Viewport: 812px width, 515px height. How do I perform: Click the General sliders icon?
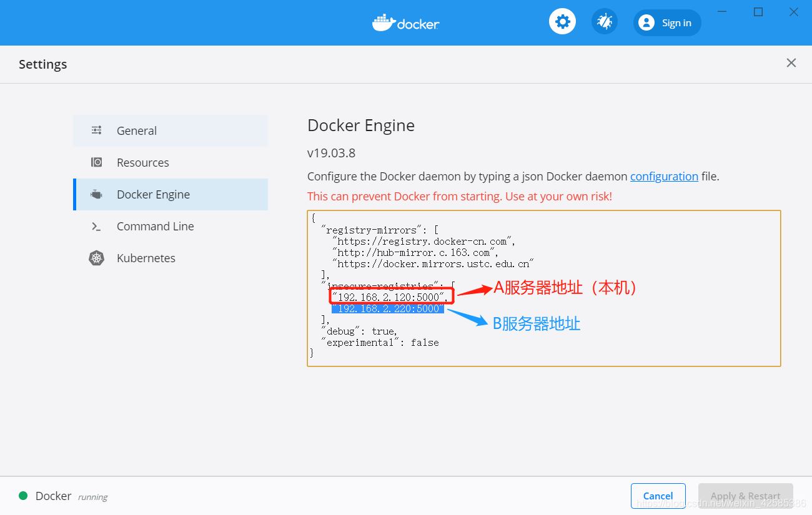(97, 130)
